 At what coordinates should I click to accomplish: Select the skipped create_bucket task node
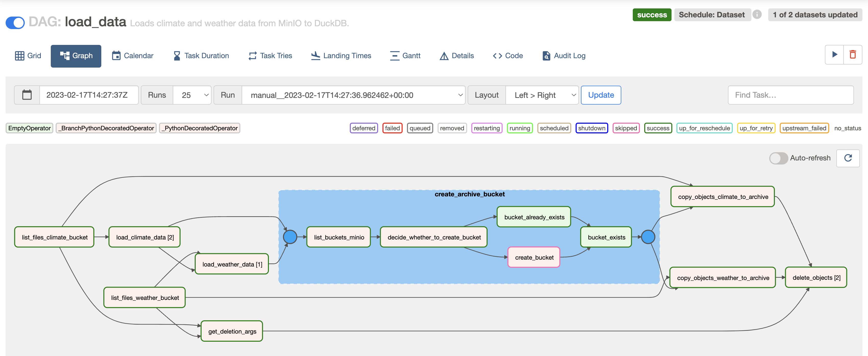point(534,257)
